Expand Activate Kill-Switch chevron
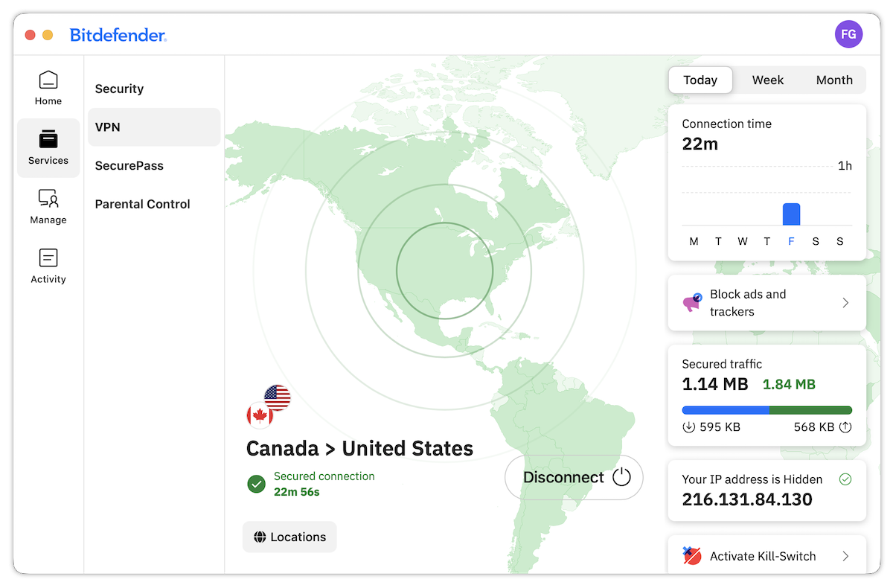This screenshot has height=588, width=893. coord(845,556)
